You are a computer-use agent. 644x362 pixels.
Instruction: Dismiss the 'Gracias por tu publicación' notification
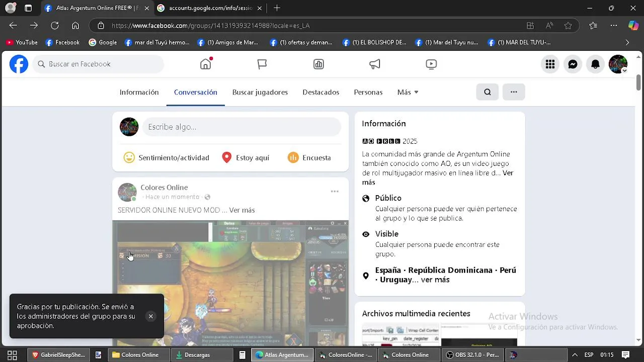coord(150,316)
